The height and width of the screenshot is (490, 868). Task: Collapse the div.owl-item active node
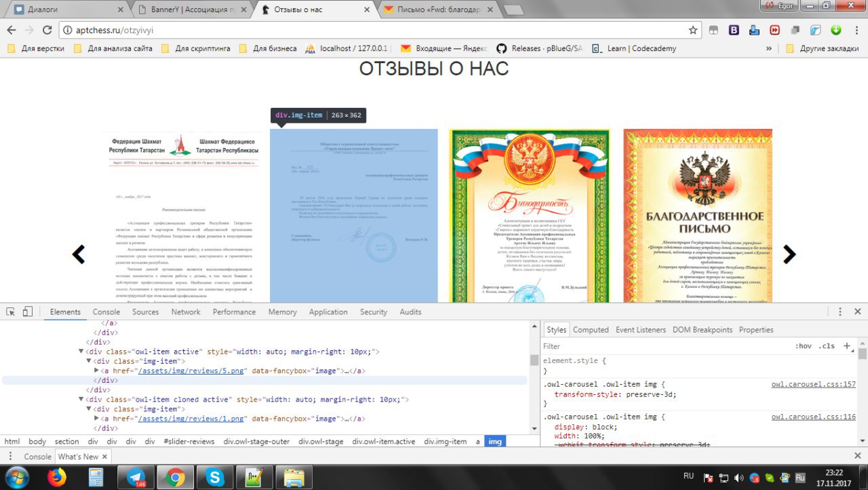(81, 352)
